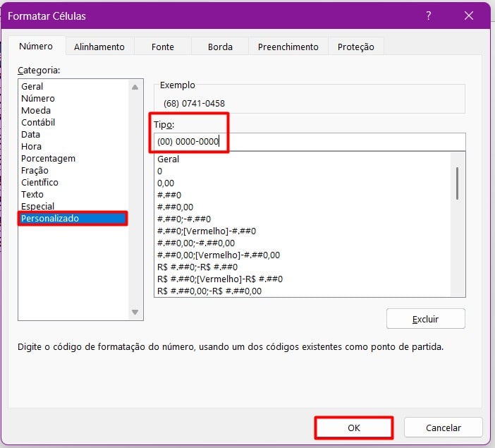
Task: Select the Personalizado category
Action: [73, 218]
